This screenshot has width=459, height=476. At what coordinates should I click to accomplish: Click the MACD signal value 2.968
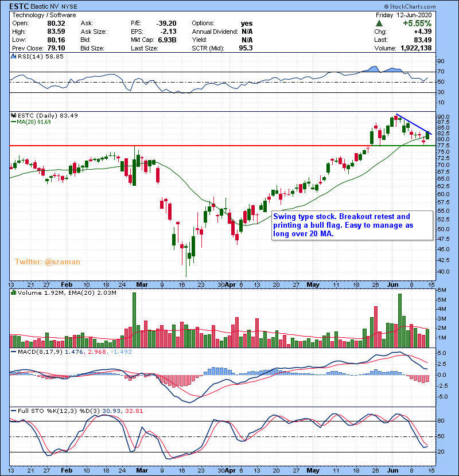[97, 352]
